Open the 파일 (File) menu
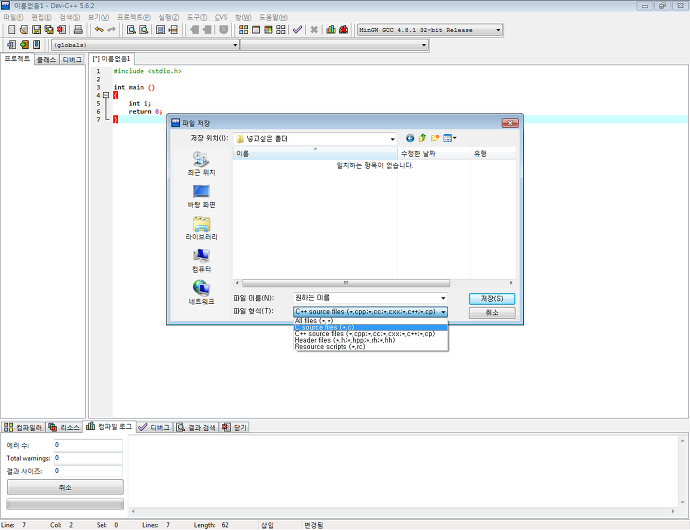This screenshot has width=690, height=530. [x=13, y=17]
